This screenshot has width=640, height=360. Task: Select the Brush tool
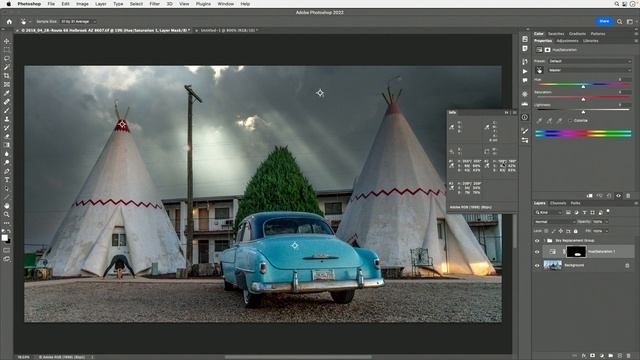point(7,110)
